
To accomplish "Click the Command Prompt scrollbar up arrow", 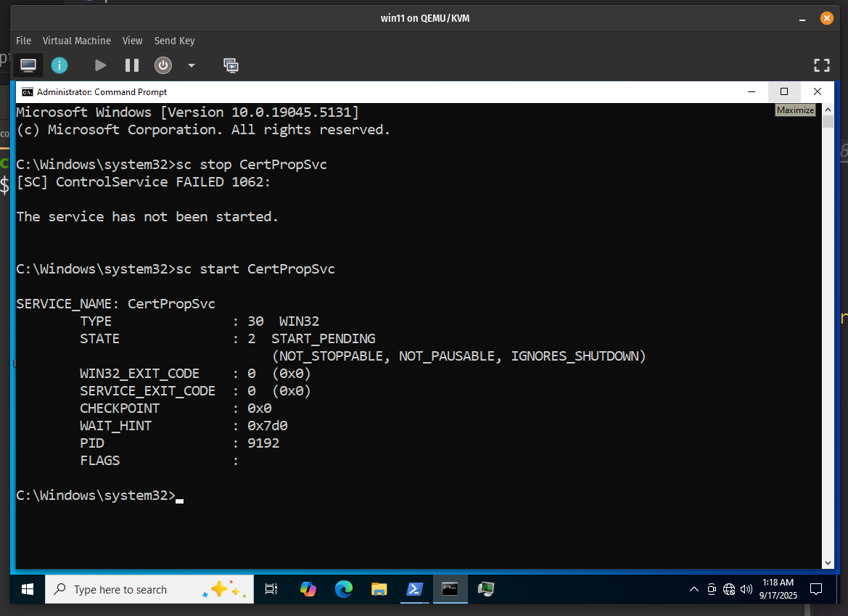I will pyautogui.click(x=828, y=110).
